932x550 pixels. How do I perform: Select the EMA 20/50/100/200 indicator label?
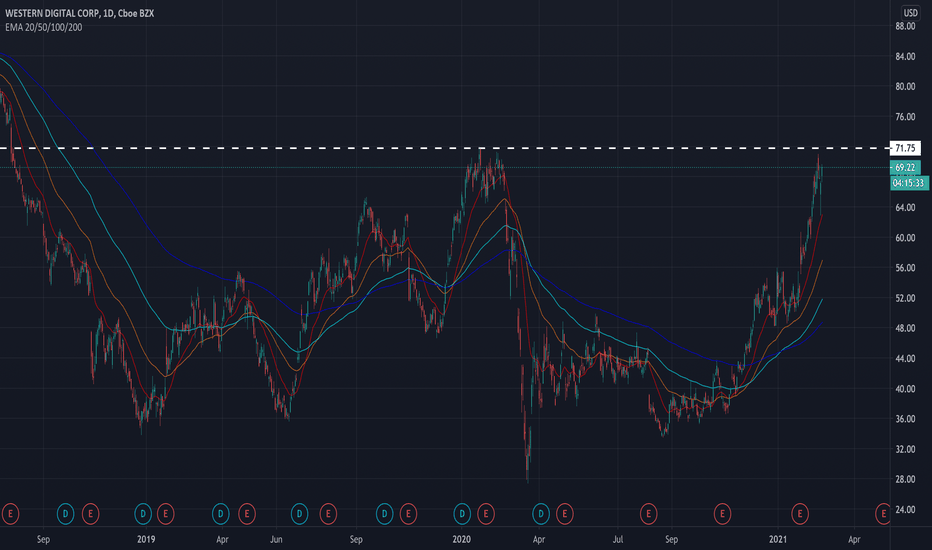pyautogui.click(x=43, y=27)
